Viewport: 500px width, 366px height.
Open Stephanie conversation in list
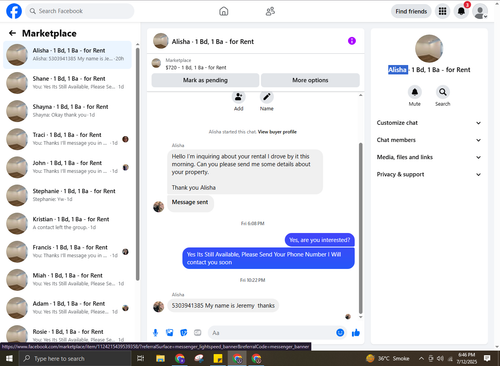pos(68,195)
